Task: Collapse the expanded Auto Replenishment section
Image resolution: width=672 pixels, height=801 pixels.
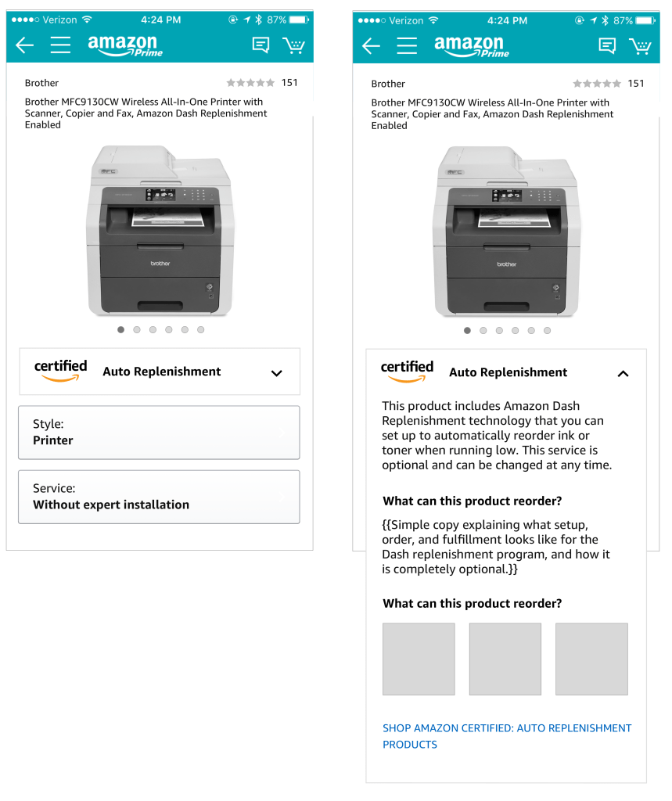Action: click(x=623, y=374)
